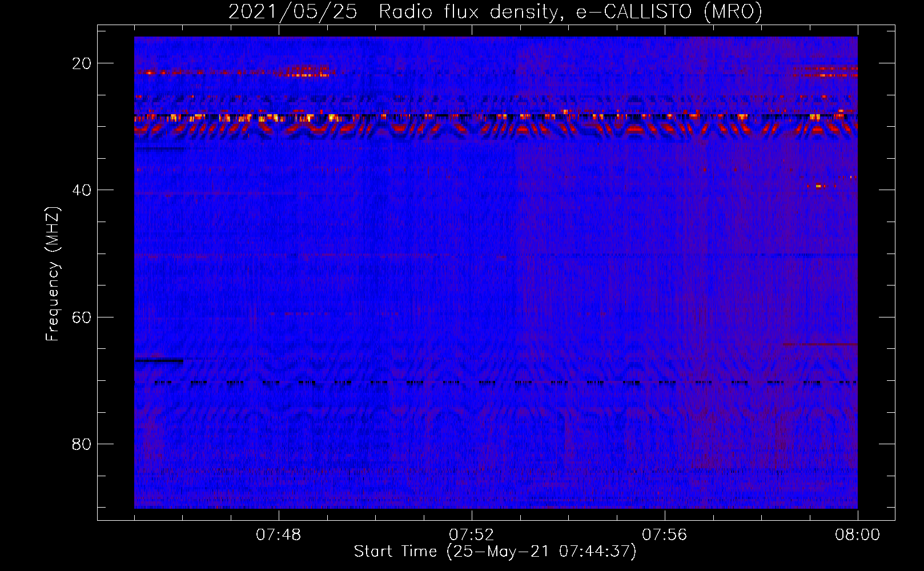Click the 07:48 time tick label
Screen dimensions: 924x571
(x=279, y=535)
